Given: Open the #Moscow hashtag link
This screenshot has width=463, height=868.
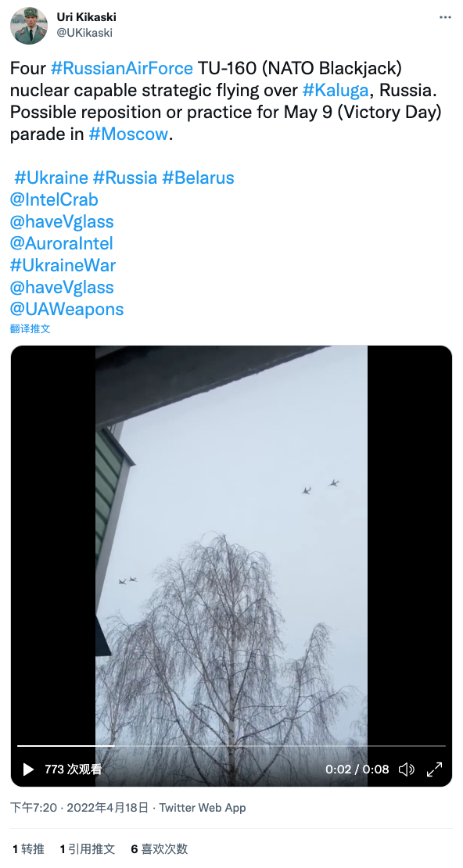Looking at the screenshot, I should pyautogui.click(x=128, y=134).
